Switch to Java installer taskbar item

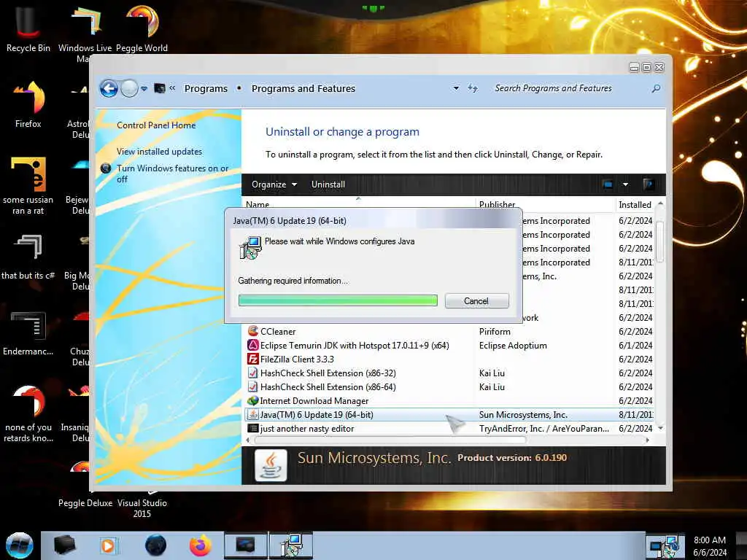coord(291,545)
